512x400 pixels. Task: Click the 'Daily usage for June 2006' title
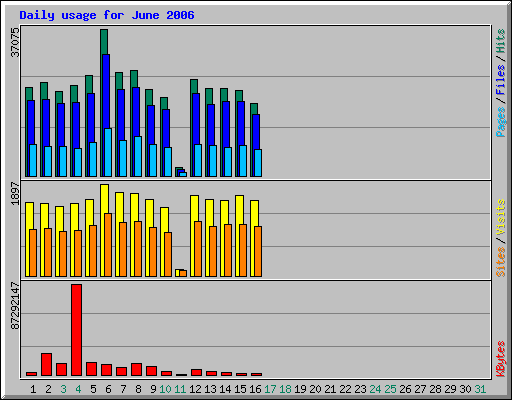[107, 15]
